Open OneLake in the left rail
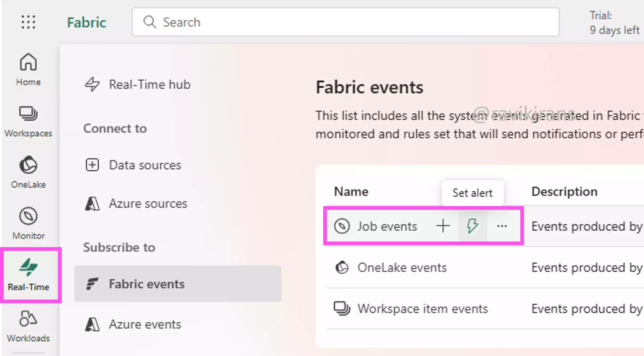 (28, 172)
